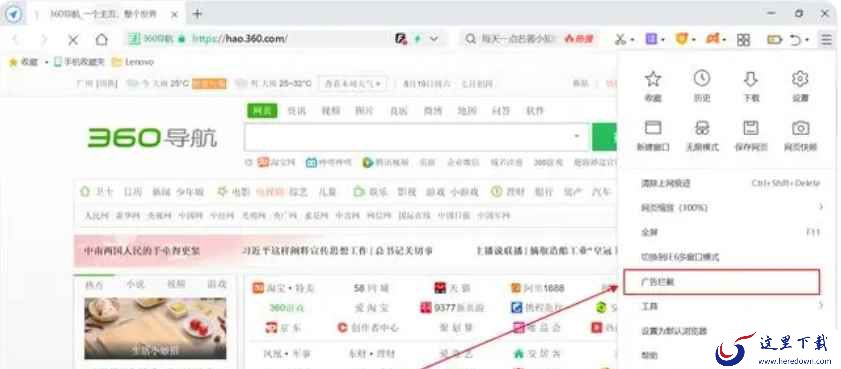Click the browser forward arrow
This screenshot has height=369, width=841.
pos(45,39)
